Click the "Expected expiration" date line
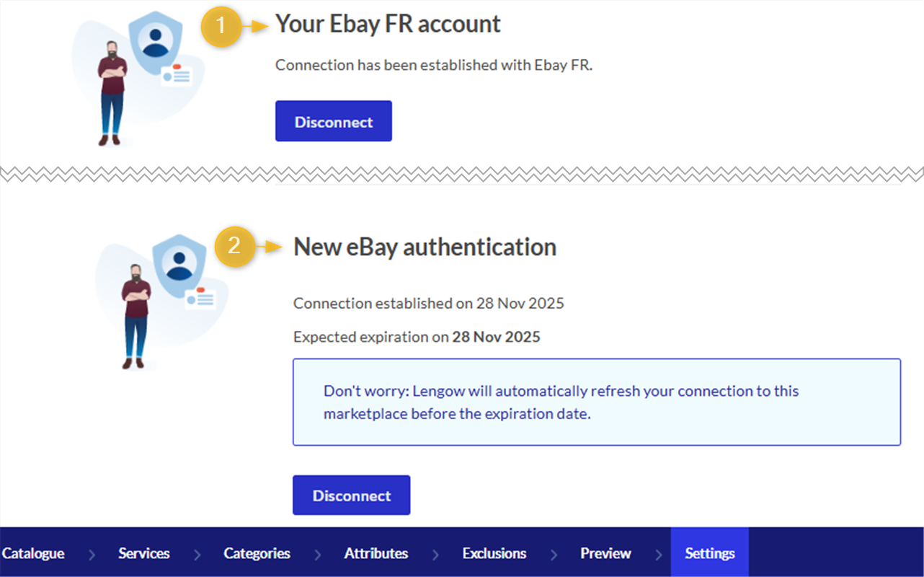 pyautogui.click(x=416, y=337)
